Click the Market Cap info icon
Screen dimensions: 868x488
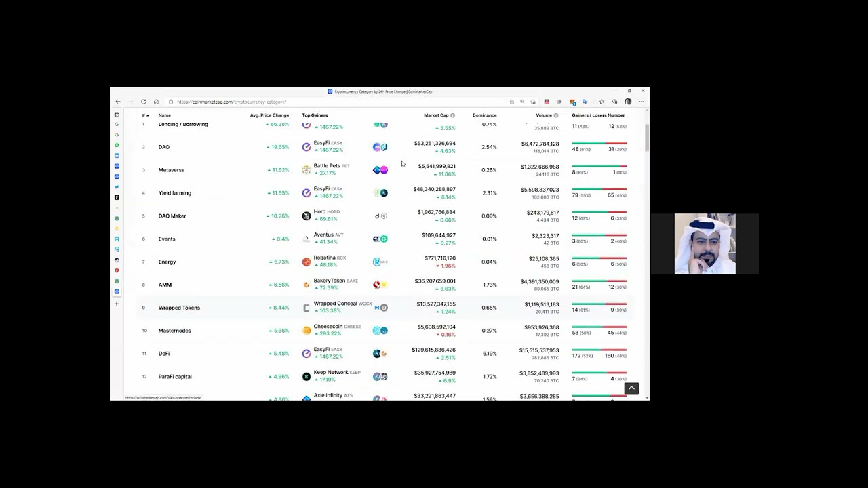click(452, 115)
